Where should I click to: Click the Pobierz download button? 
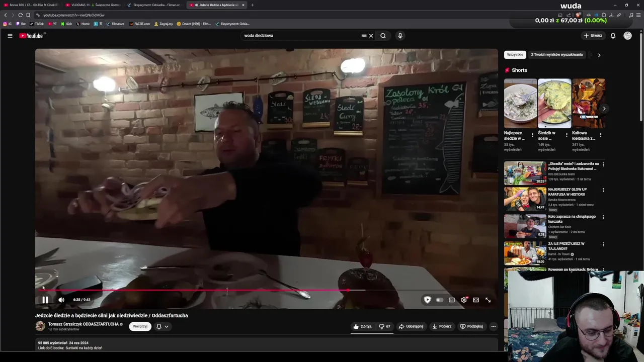[x=442, y=326]
